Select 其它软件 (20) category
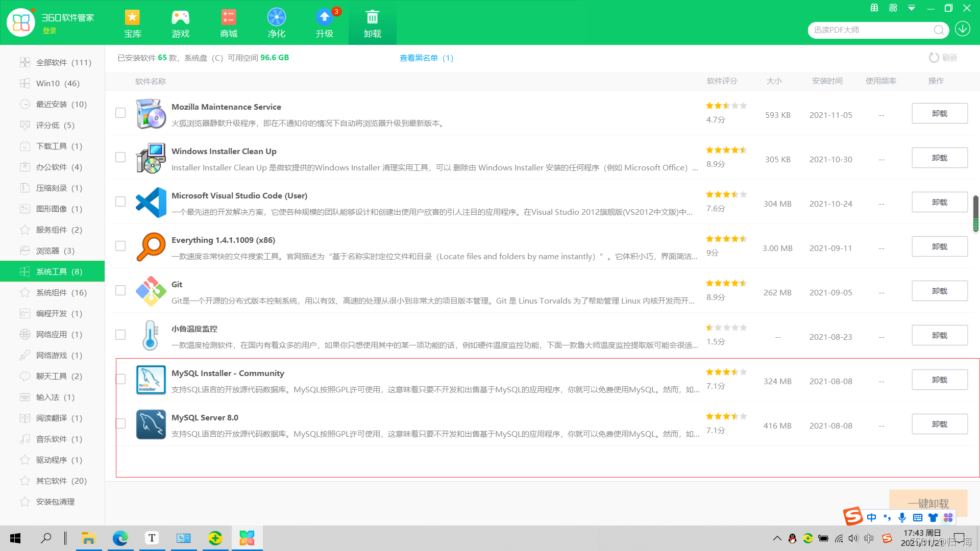Screen dimensions: 980x551 52,481
